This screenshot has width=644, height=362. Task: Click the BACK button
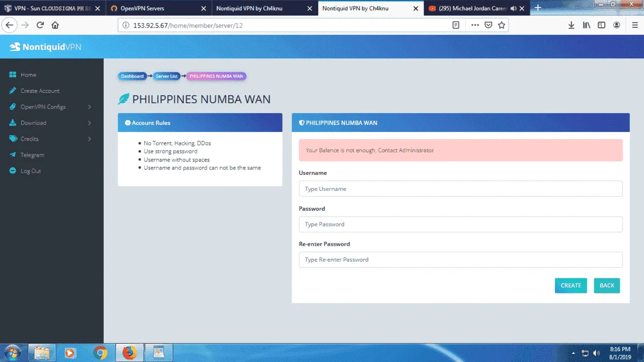tap(607, 285)
